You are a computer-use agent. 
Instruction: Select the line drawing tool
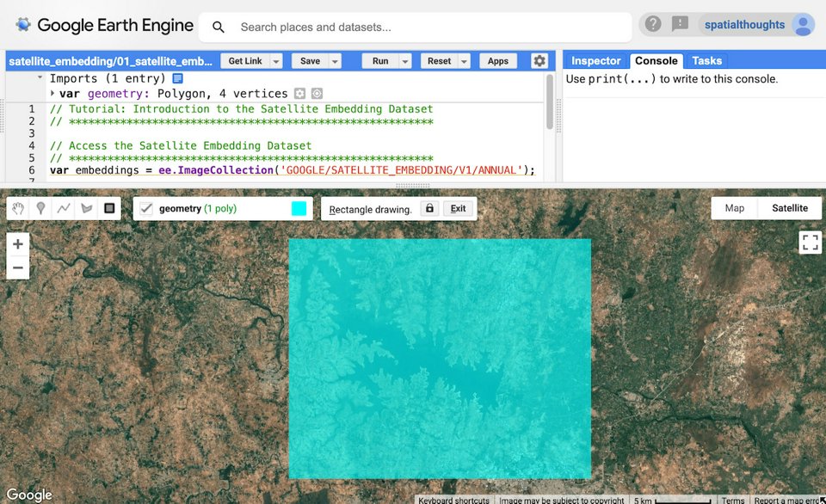click(63, 207)
